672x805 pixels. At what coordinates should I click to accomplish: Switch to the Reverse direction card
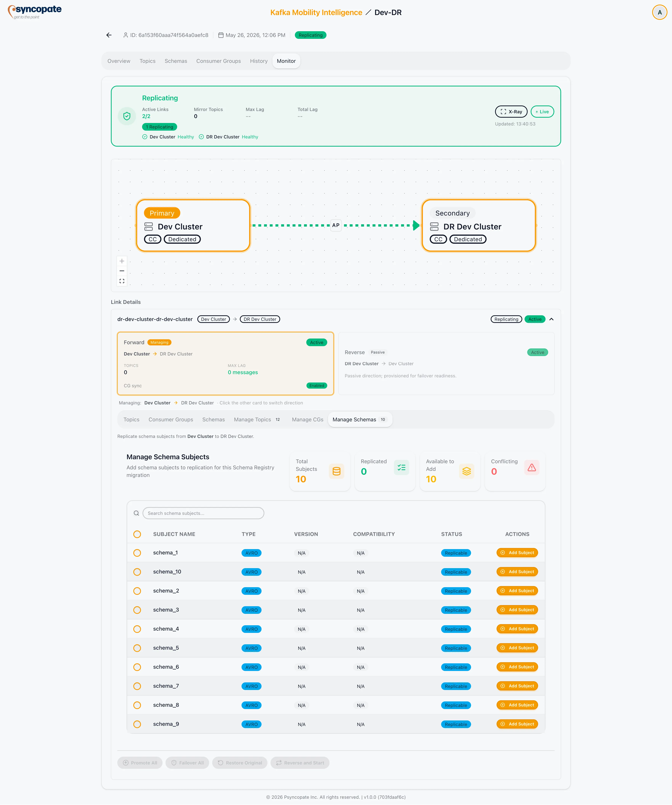(x=446, y=363)
